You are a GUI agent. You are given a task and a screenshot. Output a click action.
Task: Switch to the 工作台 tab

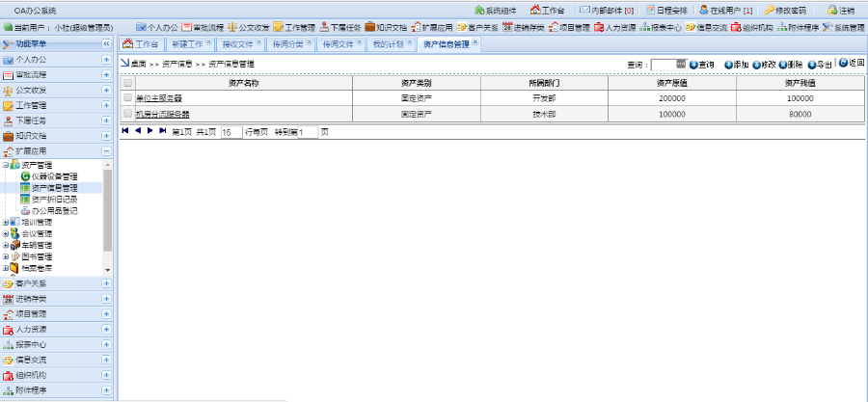coord(141,44)
